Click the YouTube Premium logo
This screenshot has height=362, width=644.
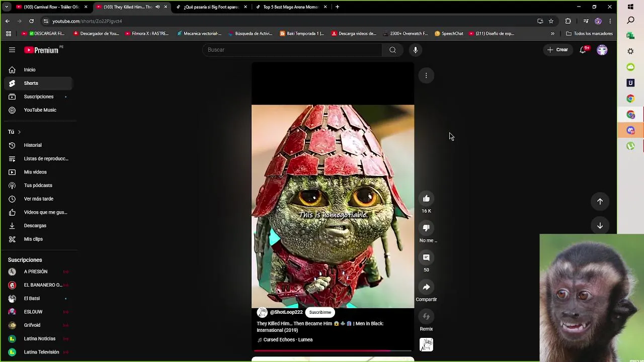[x=41, y=50]
